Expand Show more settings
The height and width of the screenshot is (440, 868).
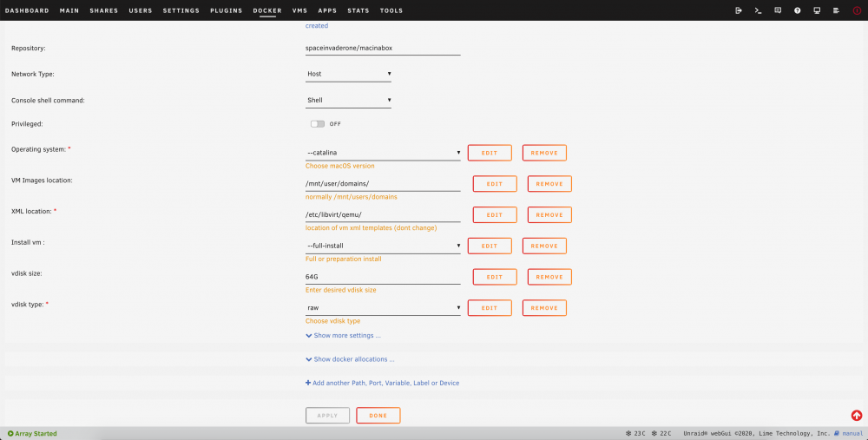point(343,335)
